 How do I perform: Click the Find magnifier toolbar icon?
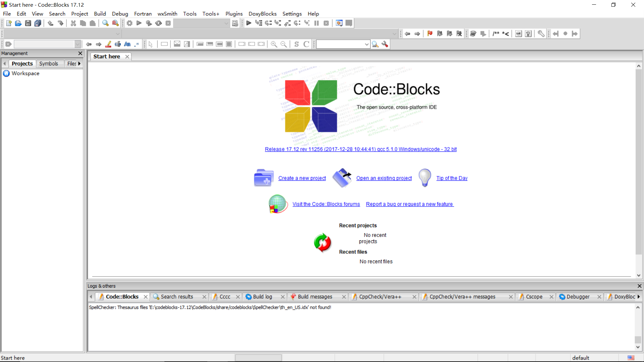coord(105,23)
